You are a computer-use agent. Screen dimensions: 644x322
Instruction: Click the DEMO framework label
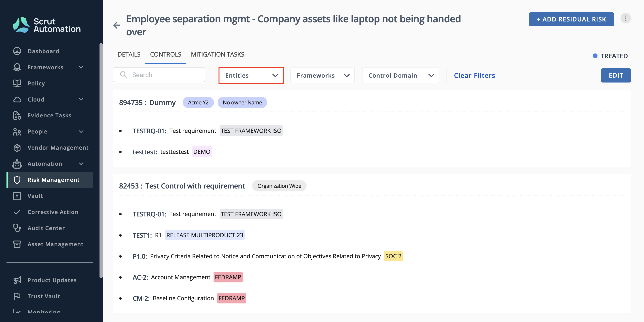click(x=202, y=152)
